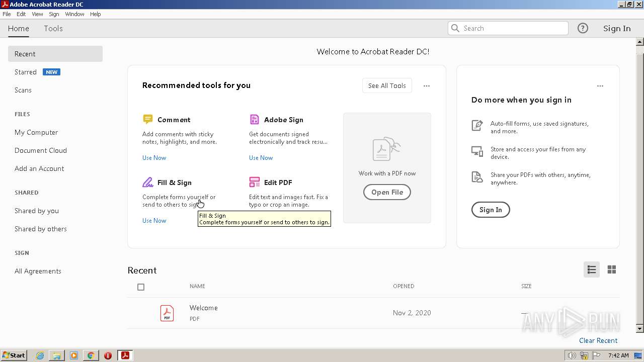Click the volume speaker tray icon
The image size is (644, 362).
pos(572,355)
